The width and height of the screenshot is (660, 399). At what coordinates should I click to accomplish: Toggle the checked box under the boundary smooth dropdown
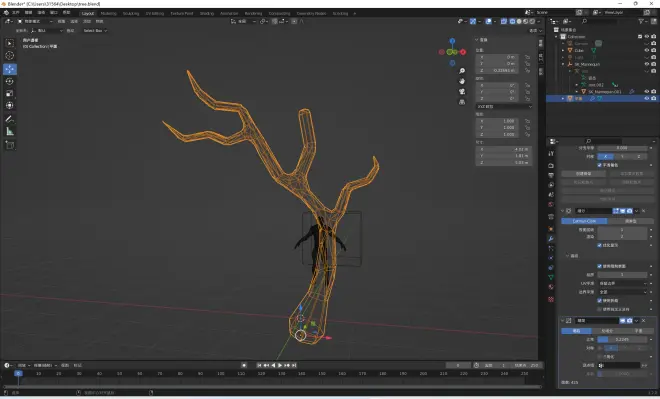(600, 301)
